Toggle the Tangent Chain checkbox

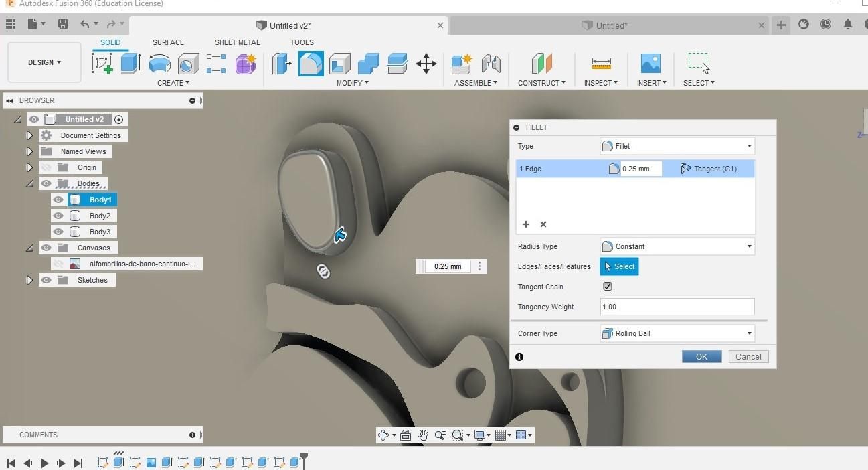(x=608, y=287)
